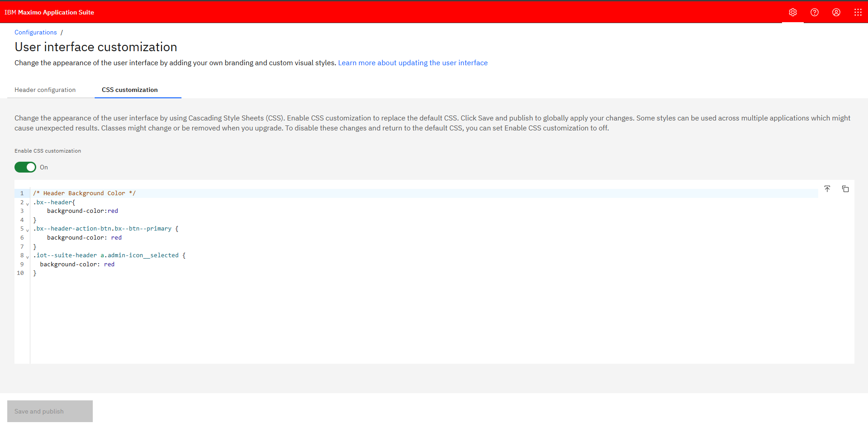The width and height of the screenshot is (868, 428).
Task: Click the closing brace on line 4
Action: 35,220
